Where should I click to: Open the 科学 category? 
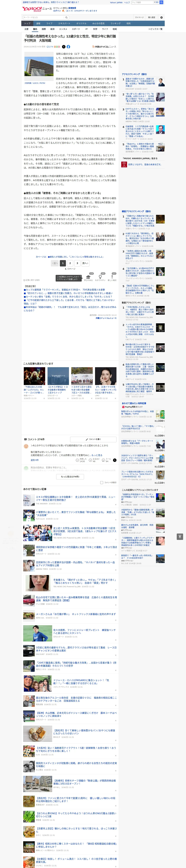tap(95, 29)
